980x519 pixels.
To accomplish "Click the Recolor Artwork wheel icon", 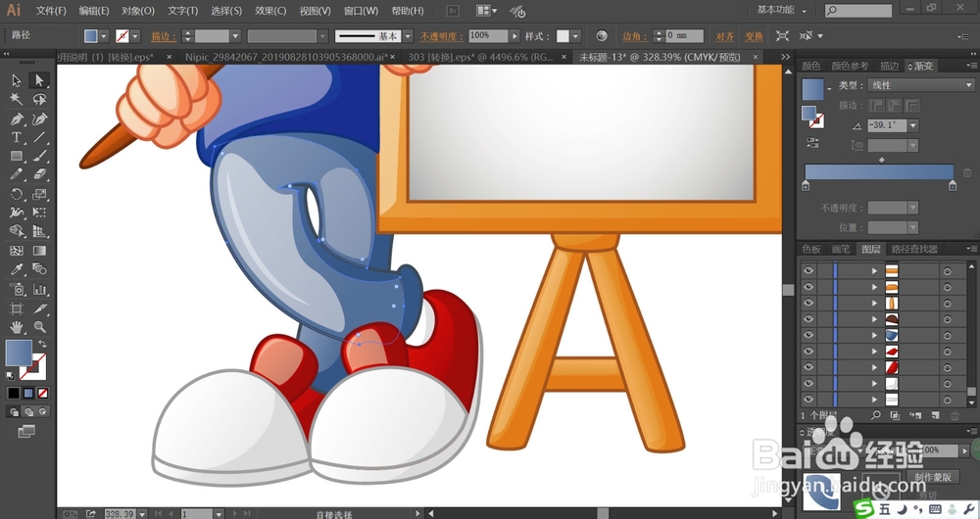I will coord(602,36).
